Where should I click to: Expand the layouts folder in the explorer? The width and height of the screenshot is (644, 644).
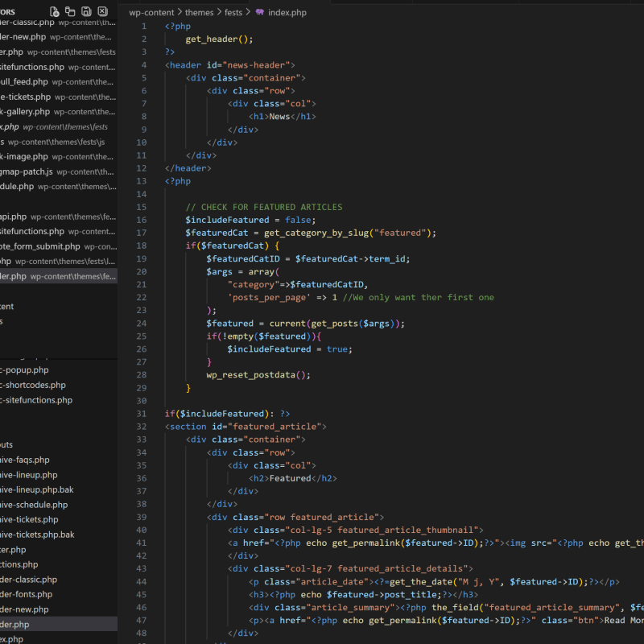6,444
